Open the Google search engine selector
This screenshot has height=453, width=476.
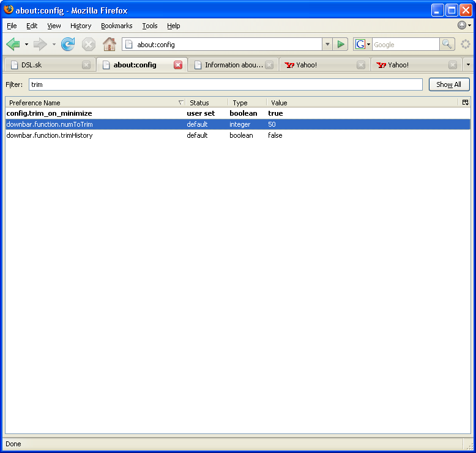pyautogui.click(x=362, y=44)
